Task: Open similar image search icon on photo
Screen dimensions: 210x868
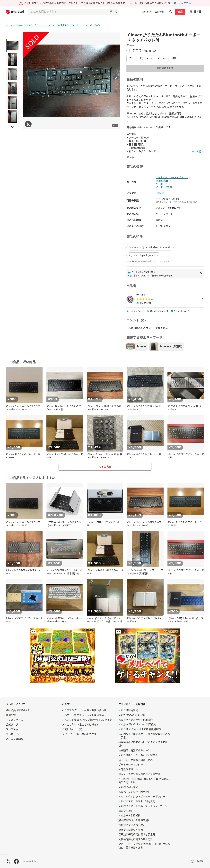Action: click(x=28, y=124)
